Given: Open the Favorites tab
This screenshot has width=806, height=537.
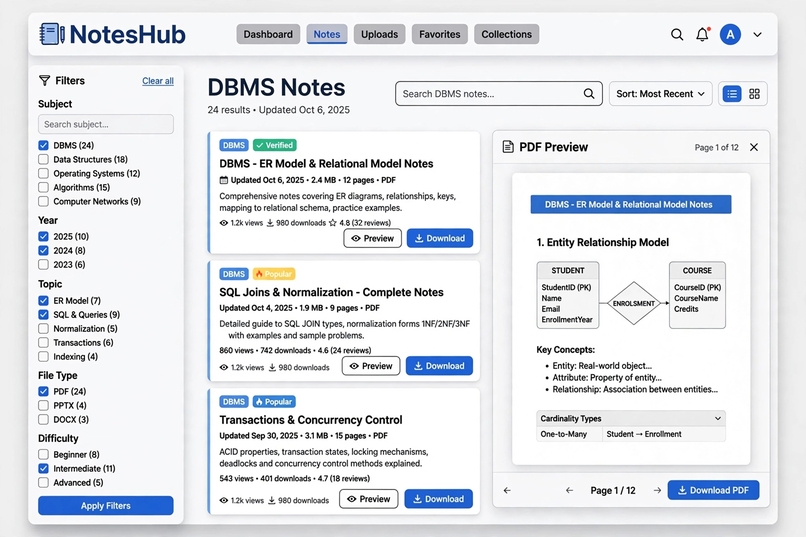Looking at the screenshot, I should click(439, 34).
